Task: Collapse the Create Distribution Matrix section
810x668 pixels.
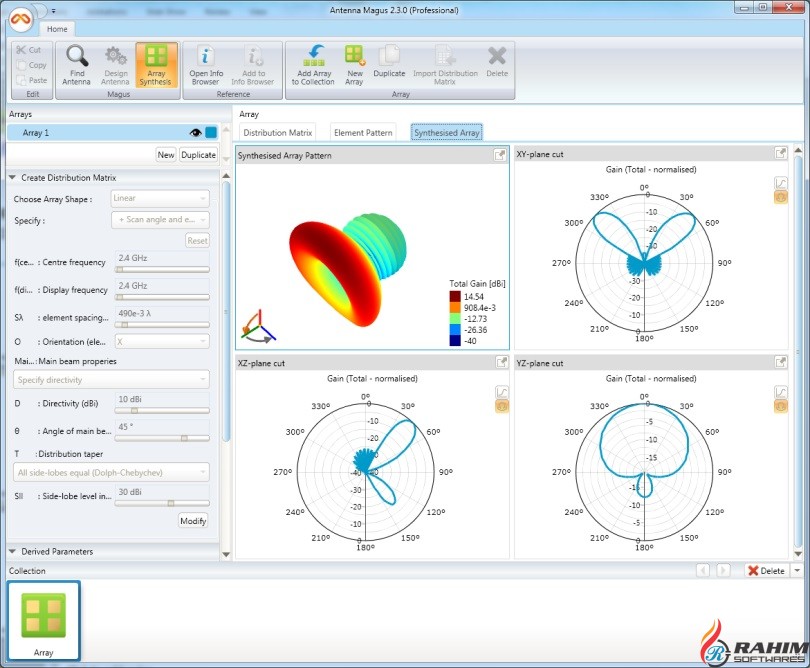Action: (12, 177)
